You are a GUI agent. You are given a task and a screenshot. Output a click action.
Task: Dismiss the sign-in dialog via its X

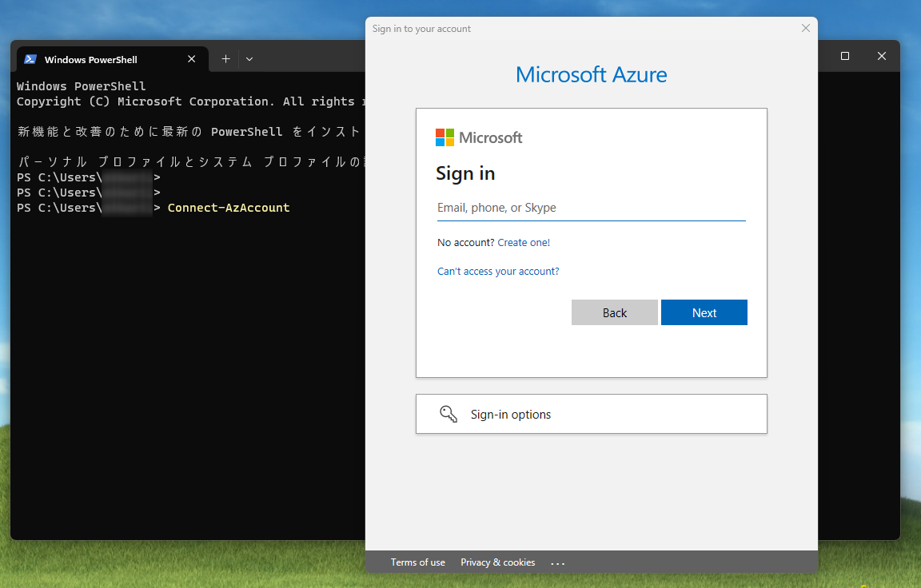(805, 28)
